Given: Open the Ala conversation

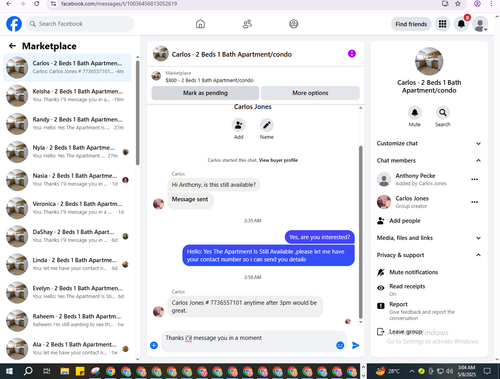Looking at the screenshot, I should (x=67, y=348).
